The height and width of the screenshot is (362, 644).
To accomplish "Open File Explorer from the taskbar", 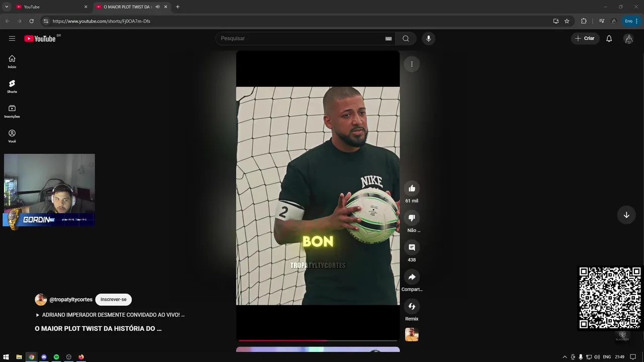I will (x=19, y=357).
